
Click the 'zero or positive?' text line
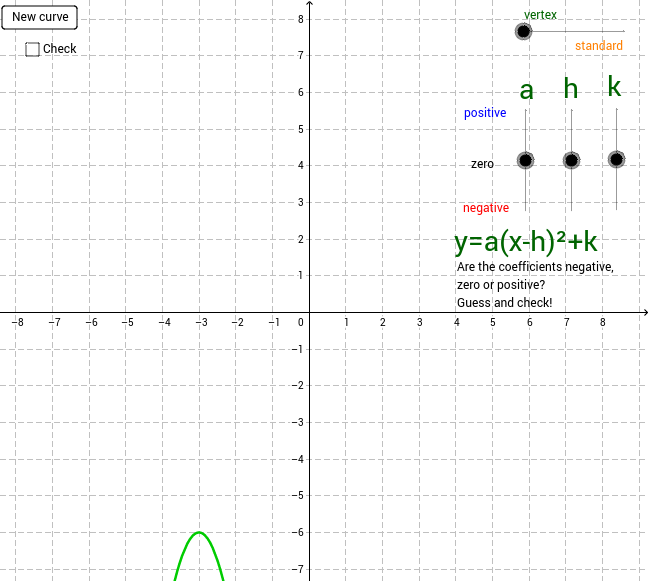click(x=501, y=285)
